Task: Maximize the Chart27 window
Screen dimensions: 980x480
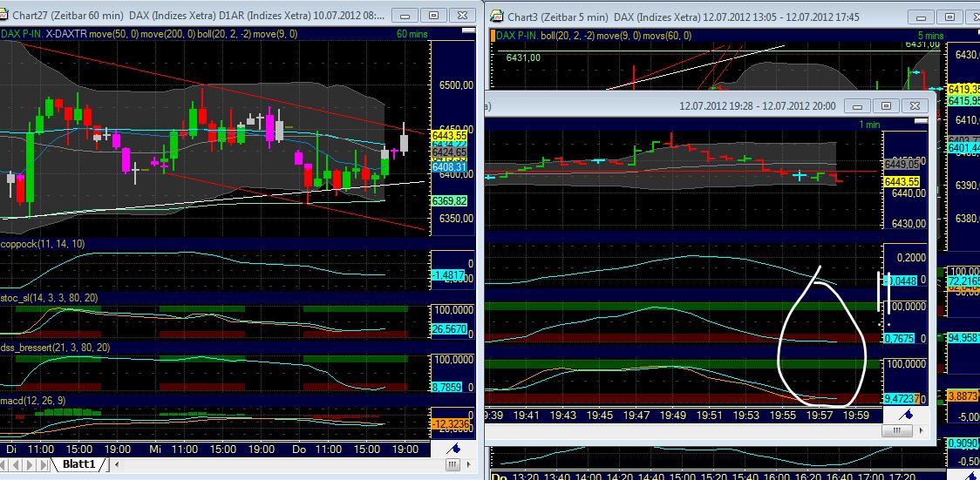Action: [433, 17]
